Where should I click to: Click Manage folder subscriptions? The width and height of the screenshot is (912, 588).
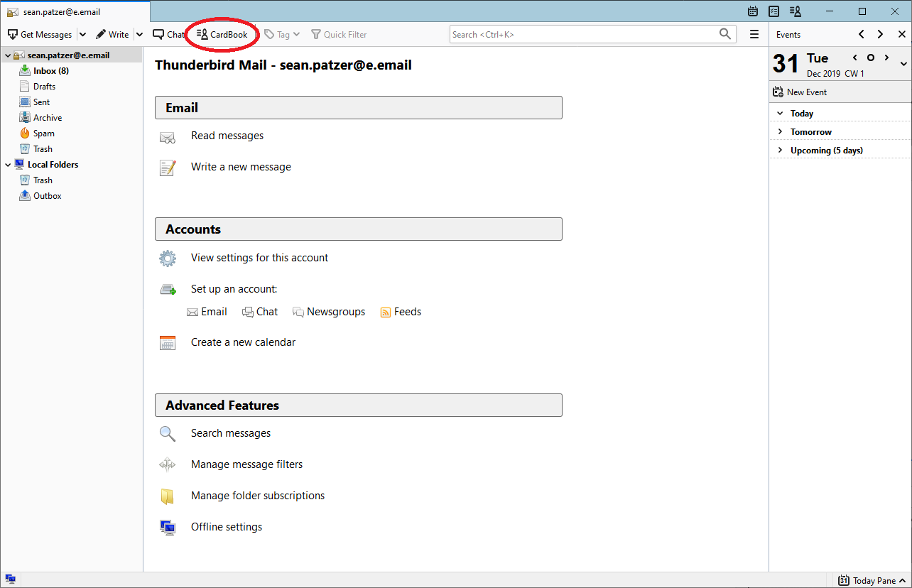point(258,496)
